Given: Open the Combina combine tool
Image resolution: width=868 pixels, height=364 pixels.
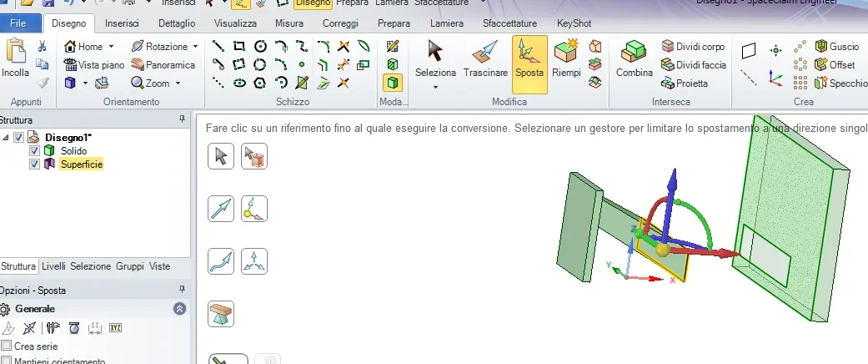Looking at the screenshot, I should point(635,63).
